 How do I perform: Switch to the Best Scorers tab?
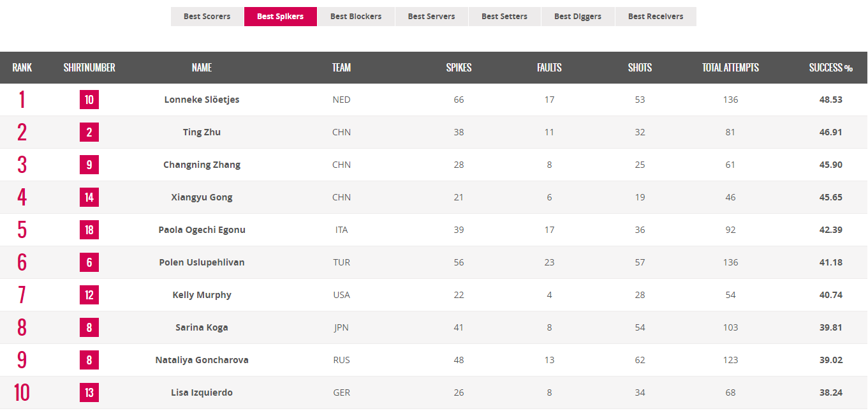[207, 17]
